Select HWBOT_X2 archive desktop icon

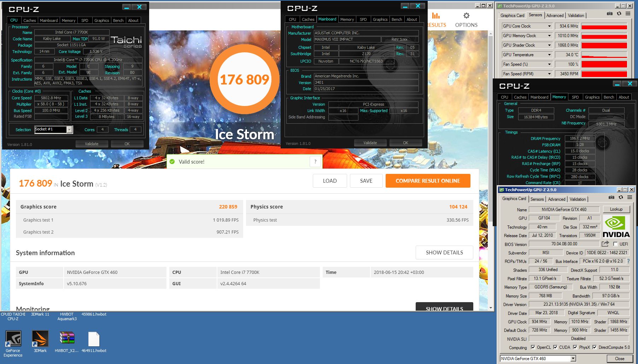point(67,341)
